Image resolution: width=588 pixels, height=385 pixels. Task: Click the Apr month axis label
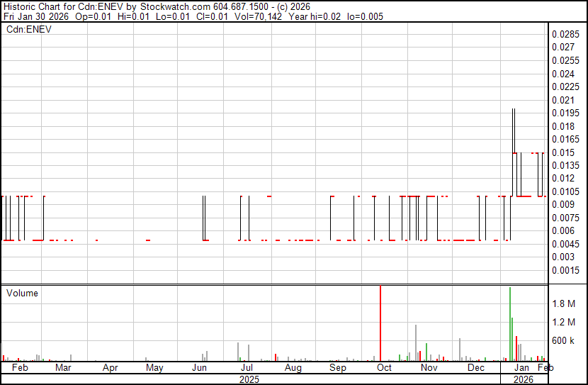(111, 368)
